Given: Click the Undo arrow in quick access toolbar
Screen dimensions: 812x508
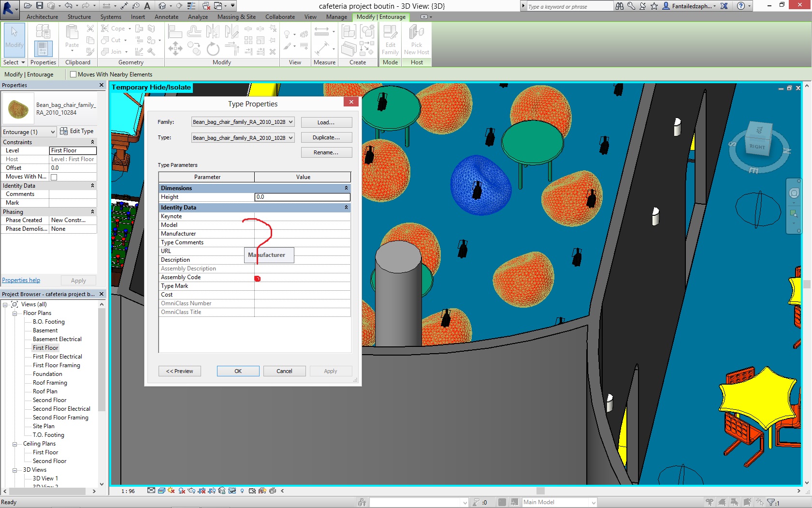Looking at the screenshot, I should tap(68, 6).
